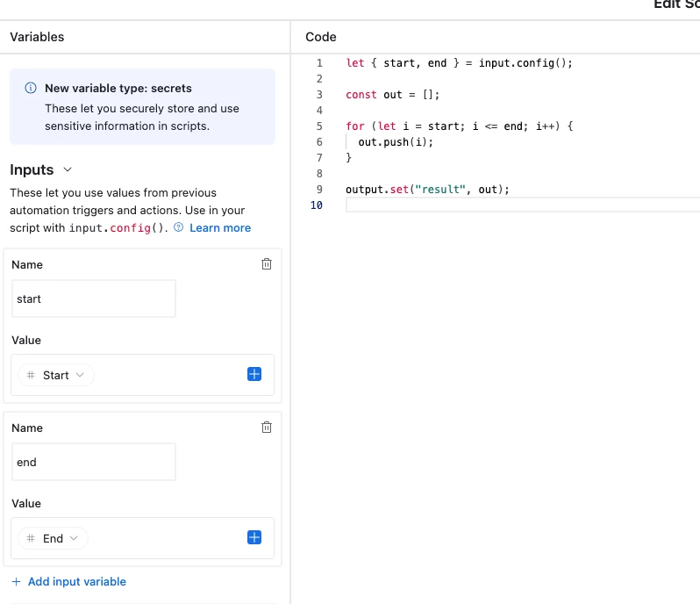Click the empty code line 10

tap(522, 205)
